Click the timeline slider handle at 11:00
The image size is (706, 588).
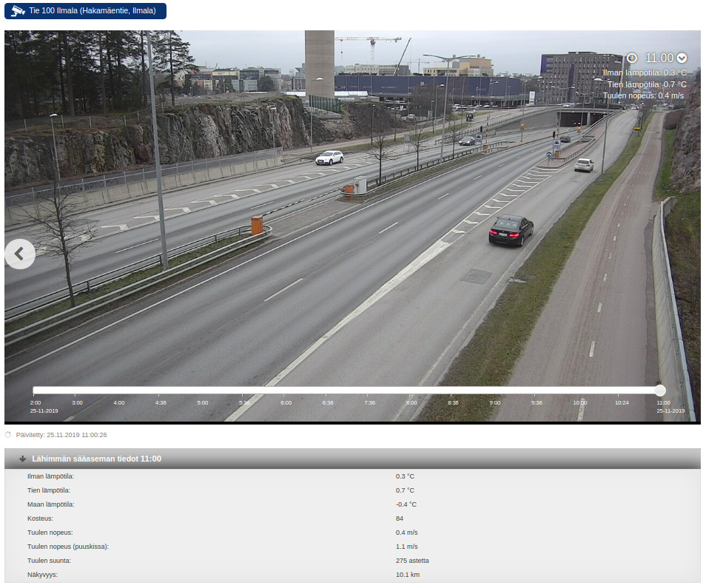(x=660, y=391)
